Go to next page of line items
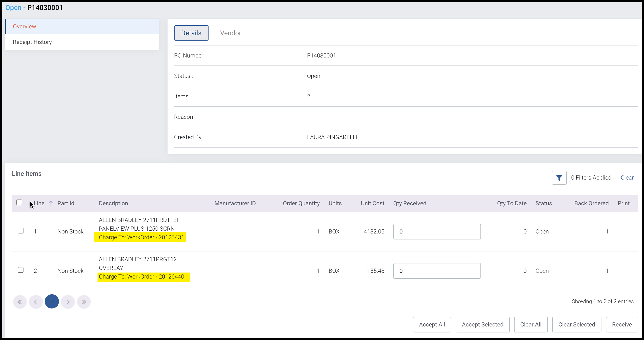The height and width of the screenshot is (340, 644). [68, 302]
